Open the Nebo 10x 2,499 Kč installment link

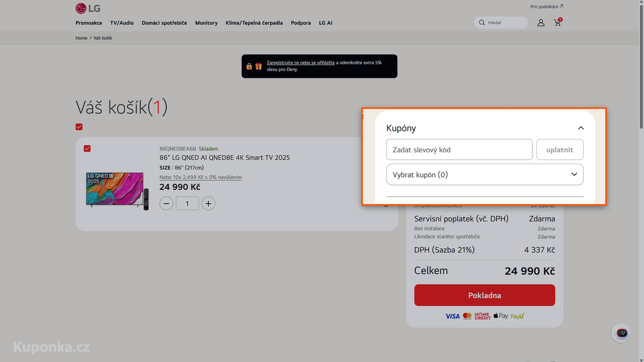200,178
